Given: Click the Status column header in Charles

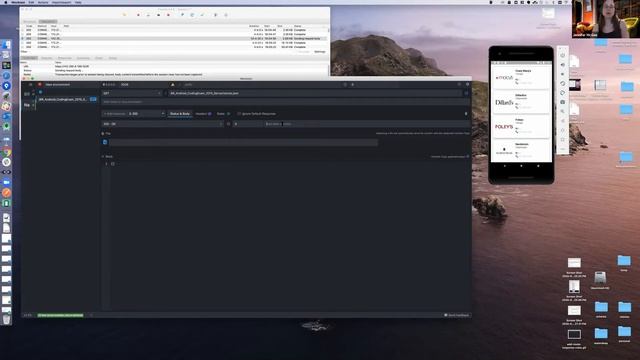Looking at the screenshot, I should (298, 26).
